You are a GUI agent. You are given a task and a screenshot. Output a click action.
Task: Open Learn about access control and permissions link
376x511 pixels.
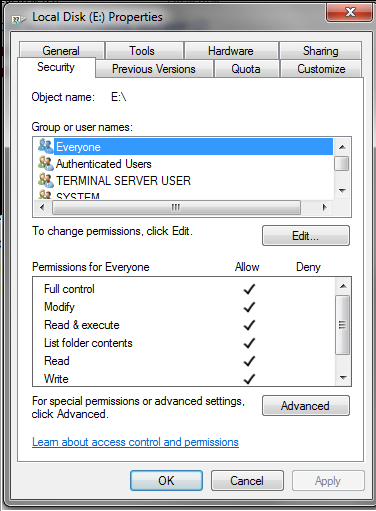(x=135, y=442)
